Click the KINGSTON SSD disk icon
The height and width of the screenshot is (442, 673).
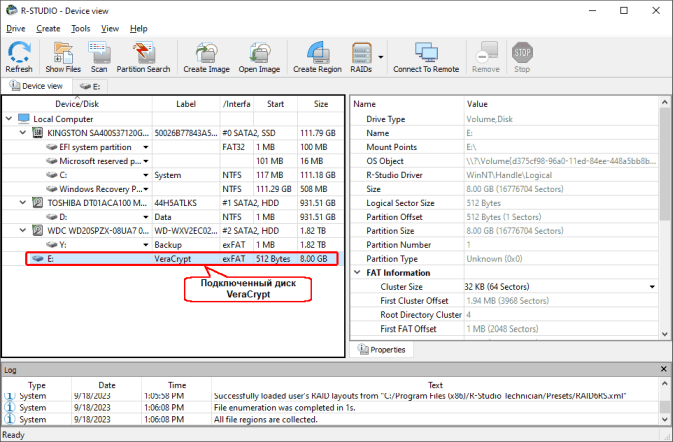coord(38,133)
